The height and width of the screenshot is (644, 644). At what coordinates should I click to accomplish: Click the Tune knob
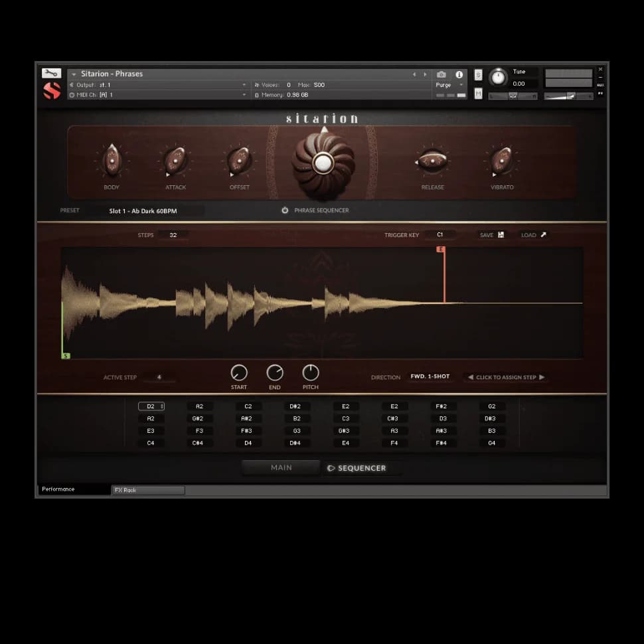click(x=497, y=78)
